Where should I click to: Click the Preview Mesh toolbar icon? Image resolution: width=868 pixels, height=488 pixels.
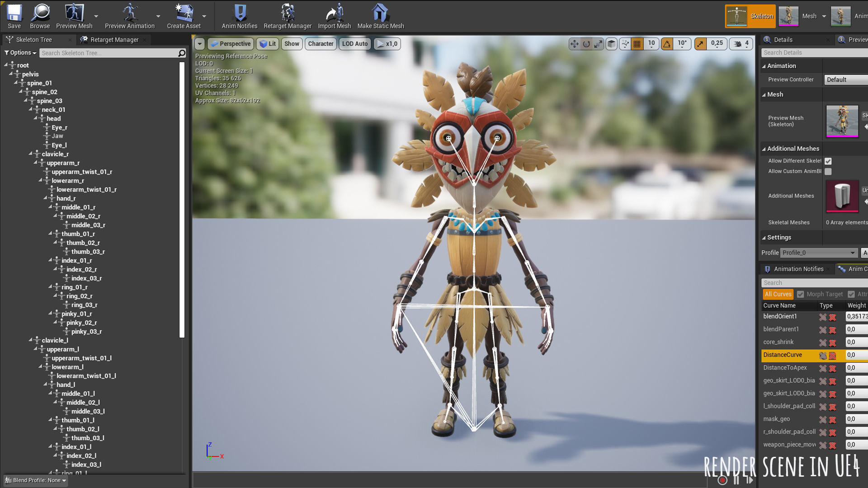coord(74,16)
